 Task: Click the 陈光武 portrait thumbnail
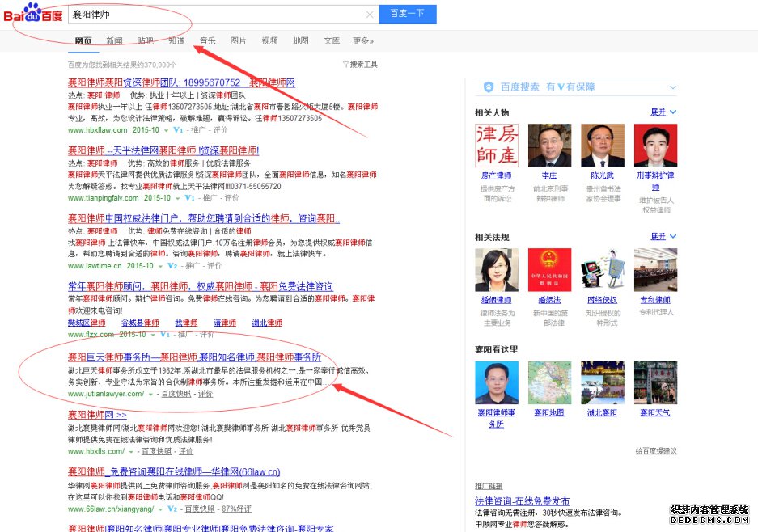click(x=603, y=146)
